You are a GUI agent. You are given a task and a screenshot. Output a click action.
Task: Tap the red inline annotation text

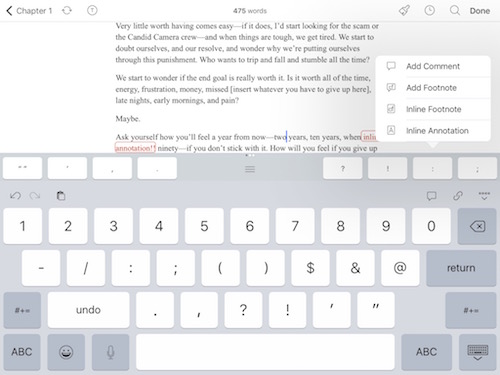point(135,148)
